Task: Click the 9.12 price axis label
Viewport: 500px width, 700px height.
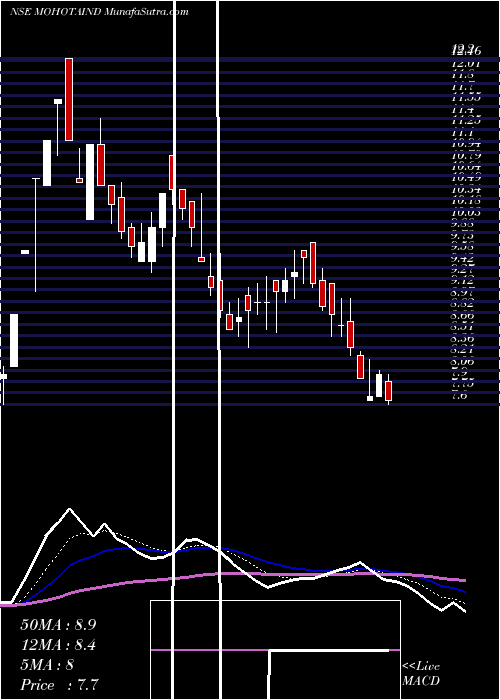Action: pyautogui.click(x=464, y=281)
